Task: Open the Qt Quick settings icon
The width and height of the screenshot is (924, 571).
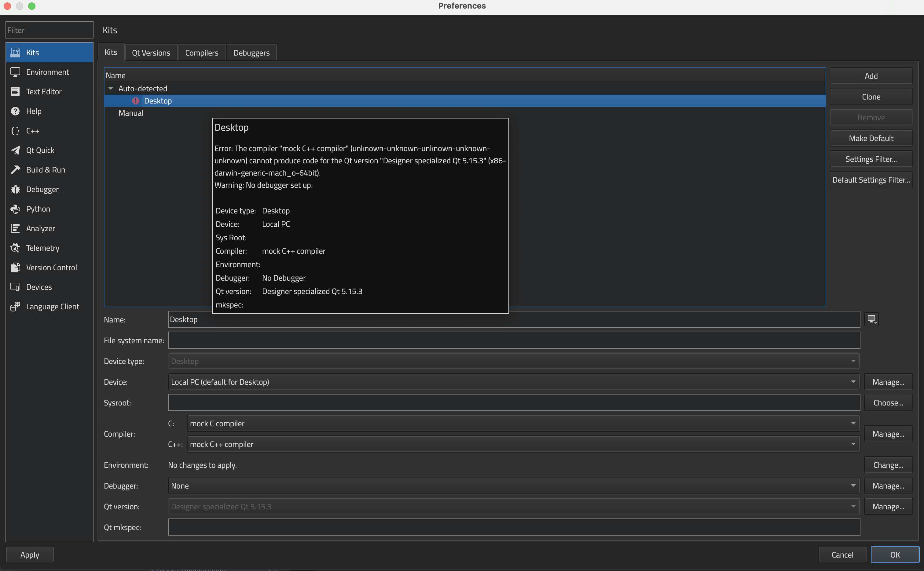Action: [x=15, y=150]
